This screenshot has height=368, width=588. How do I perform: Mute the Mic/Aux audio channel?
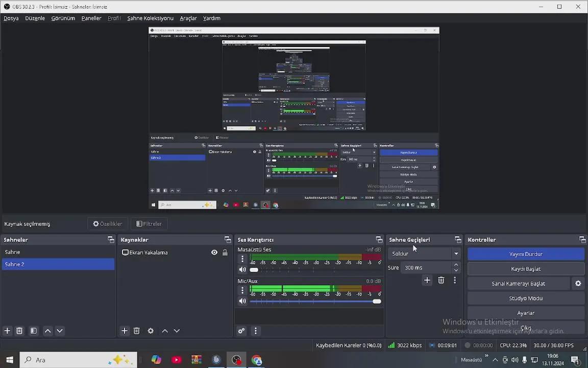[x=242, y=301]
